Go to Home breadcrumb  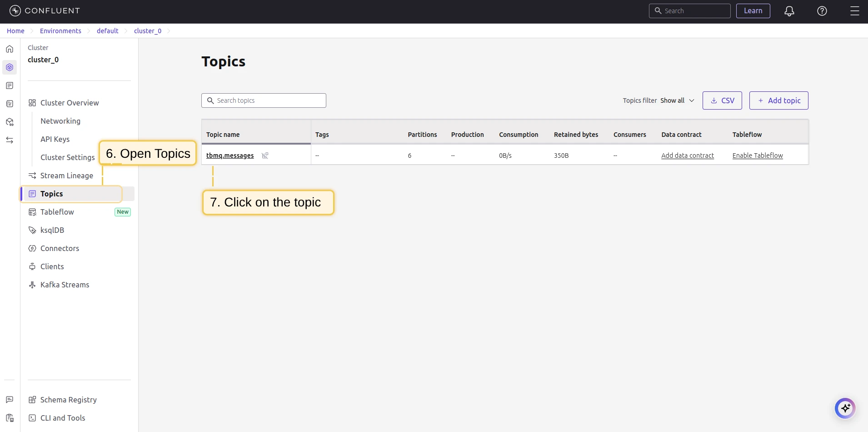click(15, 31)
